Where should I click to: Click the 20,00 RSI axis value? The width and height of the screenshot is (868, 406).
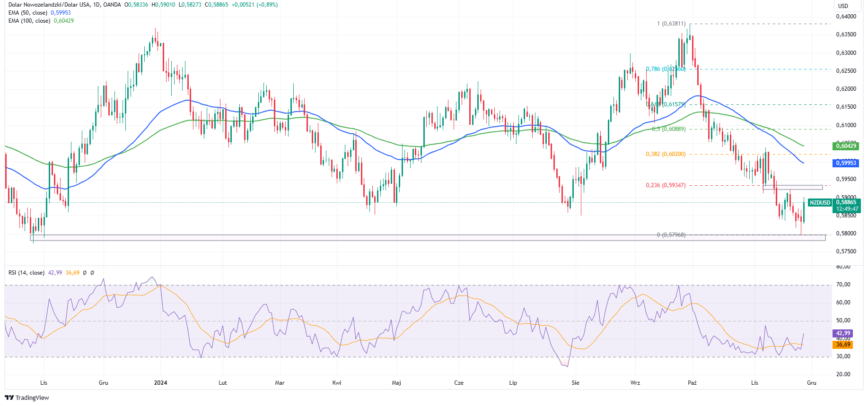click(x=843, y=374)
